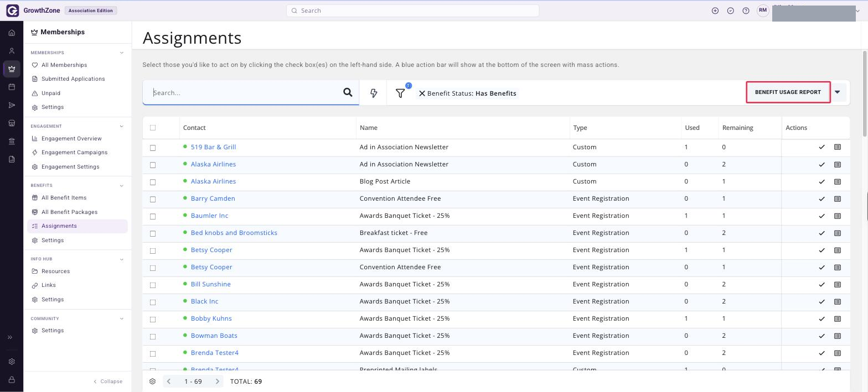Screen dimensions: 868x392
Task: Open the tasks checkmark circle icon
Action: (x=731, y=11)
